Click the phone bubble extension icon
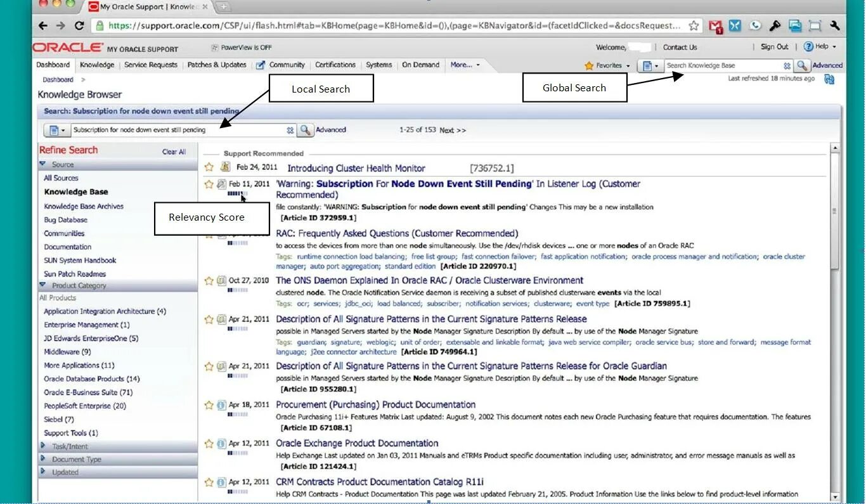 coord(755,26)
